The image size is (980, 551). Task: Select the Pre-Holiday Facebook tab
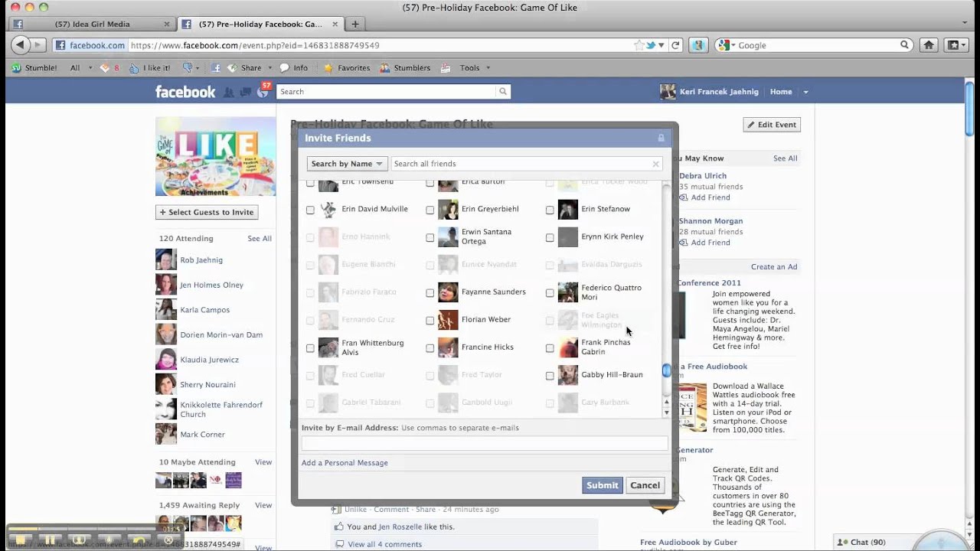click(260, 24)
